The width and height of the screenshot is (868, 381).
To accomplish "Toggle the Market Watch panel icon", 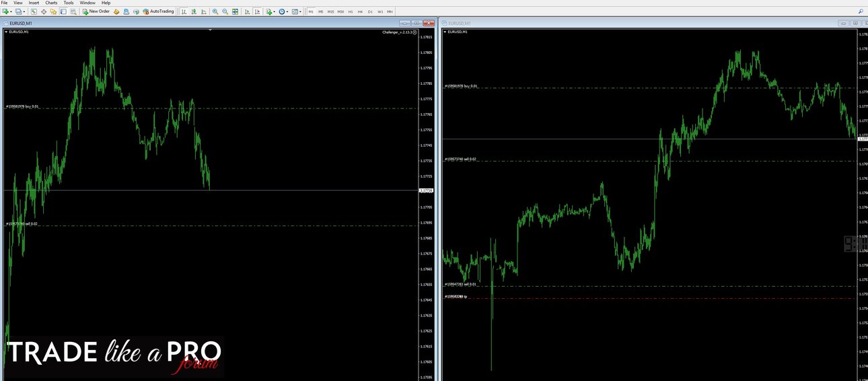I will click(x=34, y=11).
